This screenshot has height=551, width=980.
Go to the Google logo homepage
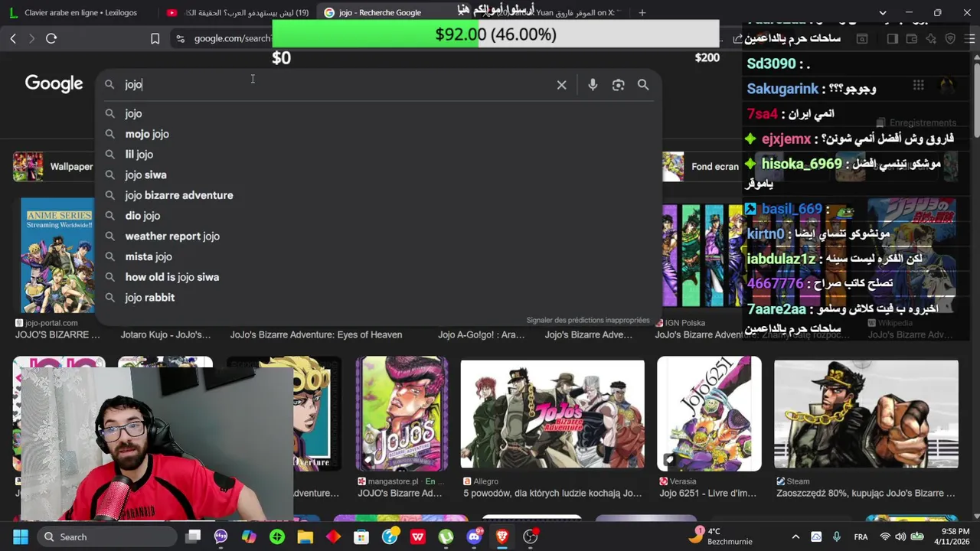point(54,83)
